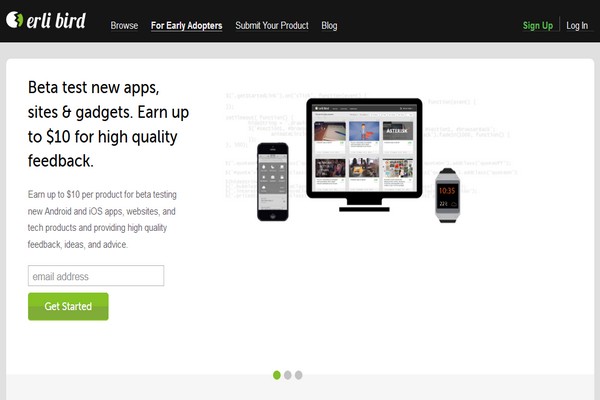Click the erli bird logo
600x400 pixels.
(46, 20)
